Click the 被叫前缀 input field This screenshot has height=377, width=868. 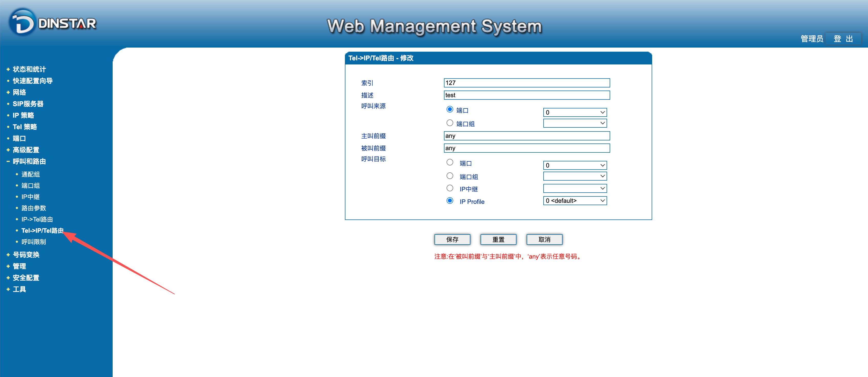point(527,148)
